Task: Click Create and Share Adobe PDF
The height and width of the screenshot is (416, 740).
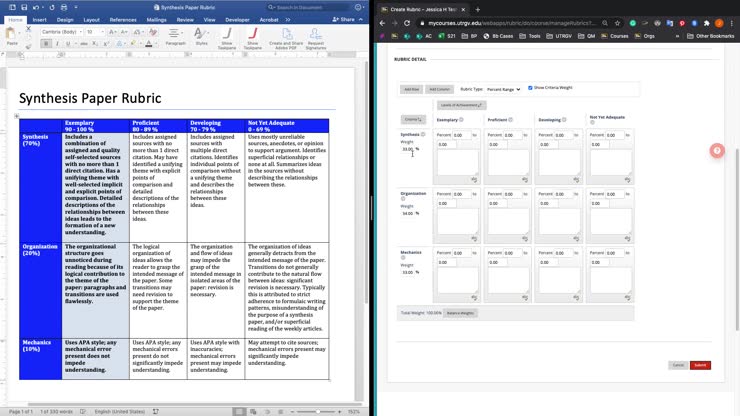Action: coord(286,38)
